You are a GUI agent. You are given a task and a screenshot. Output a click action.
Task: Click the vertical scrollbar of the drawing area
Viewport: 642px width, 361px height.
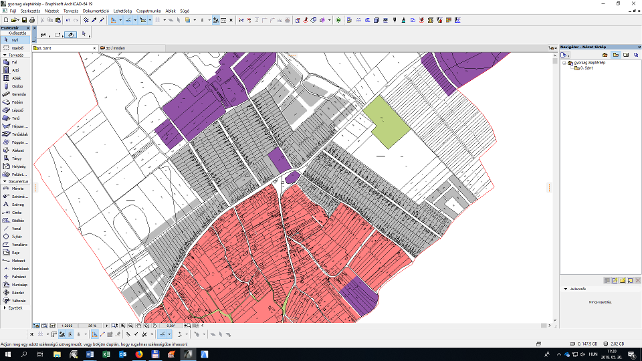[555, 188]
